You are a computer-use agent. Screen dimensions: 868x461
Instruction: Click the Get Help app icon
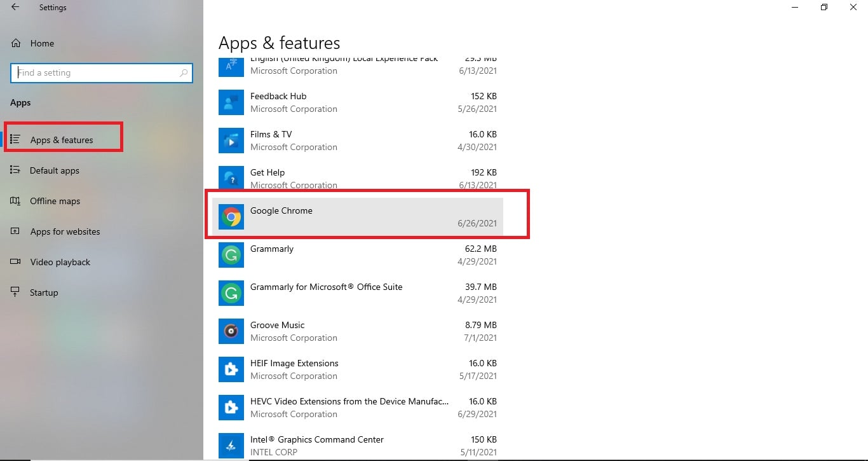[231, 177]
